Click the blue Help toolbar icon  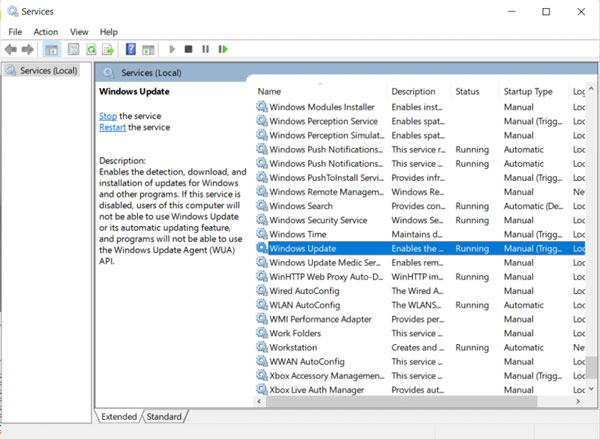(x=131, y=49)
